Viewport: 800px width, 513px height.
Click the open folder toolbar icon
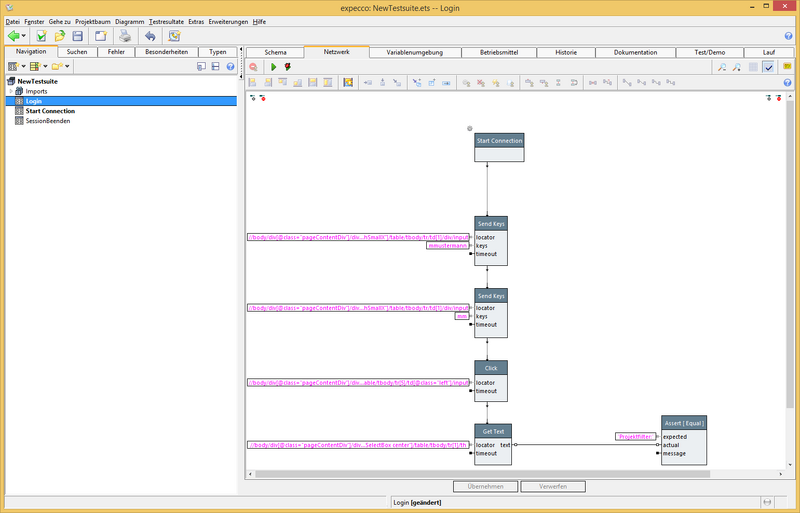pos(59,36)
